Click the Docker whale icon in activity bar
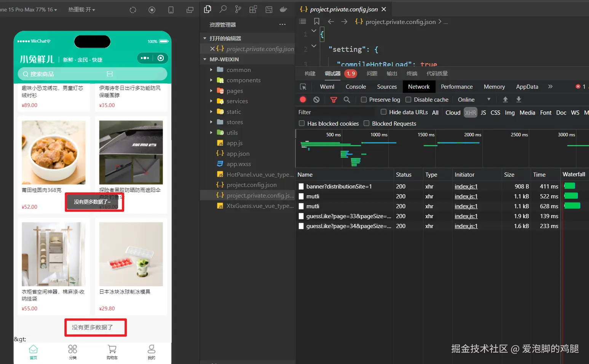Viewport: 589px width, 364px height. pyautogui.click(x=284, y=10)
